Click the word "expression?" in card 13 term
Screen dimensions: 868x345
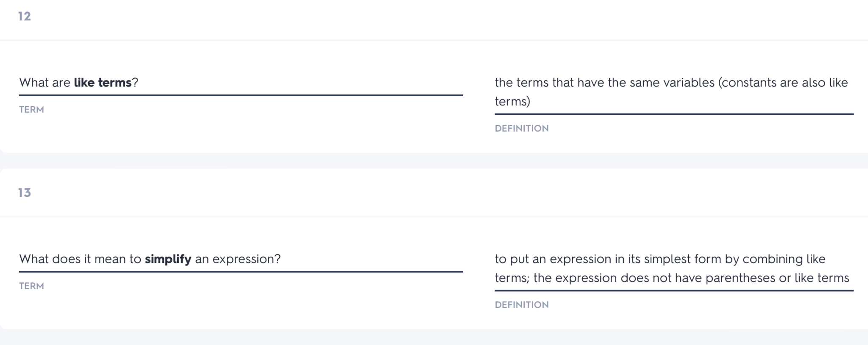coord(246,259)
